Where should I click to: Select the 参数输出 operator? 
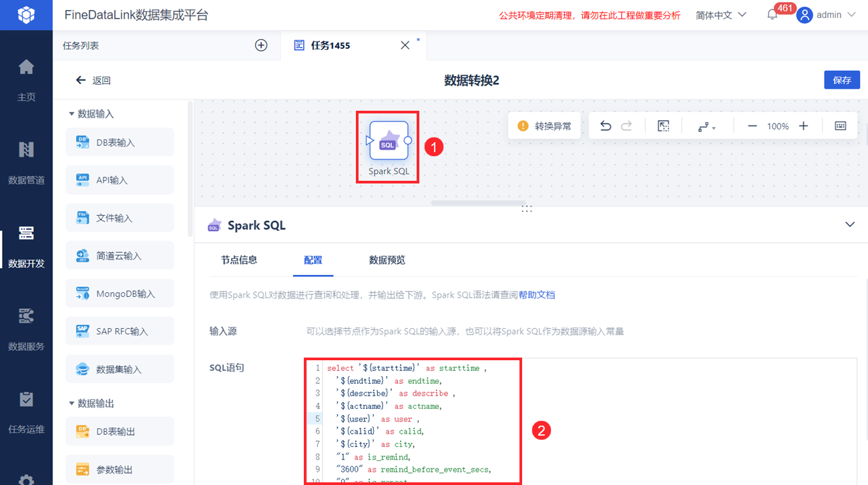pyautogui.click(x=120, y=470)
